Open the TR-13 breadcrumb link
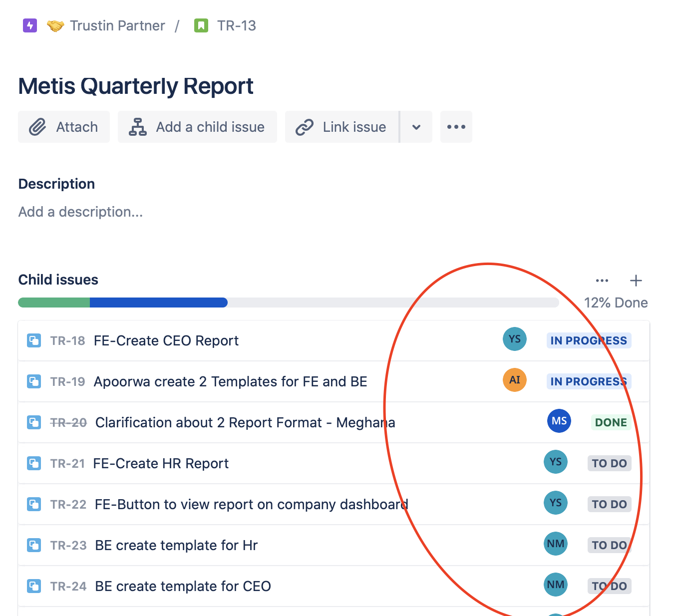 tap(237, 25)
